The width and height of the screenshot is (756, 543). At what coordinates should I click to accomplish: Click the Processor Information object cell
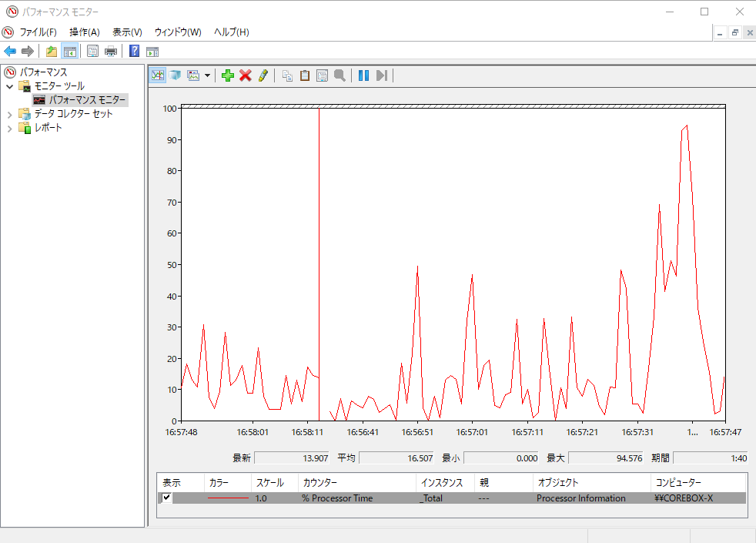coord(581,498)
